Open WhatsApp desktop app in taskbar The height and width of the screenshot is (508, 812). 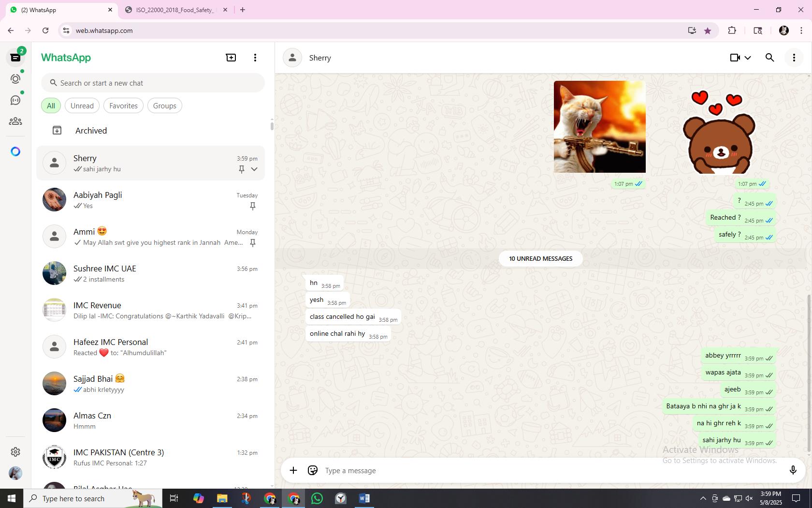(x=317, y=498)
